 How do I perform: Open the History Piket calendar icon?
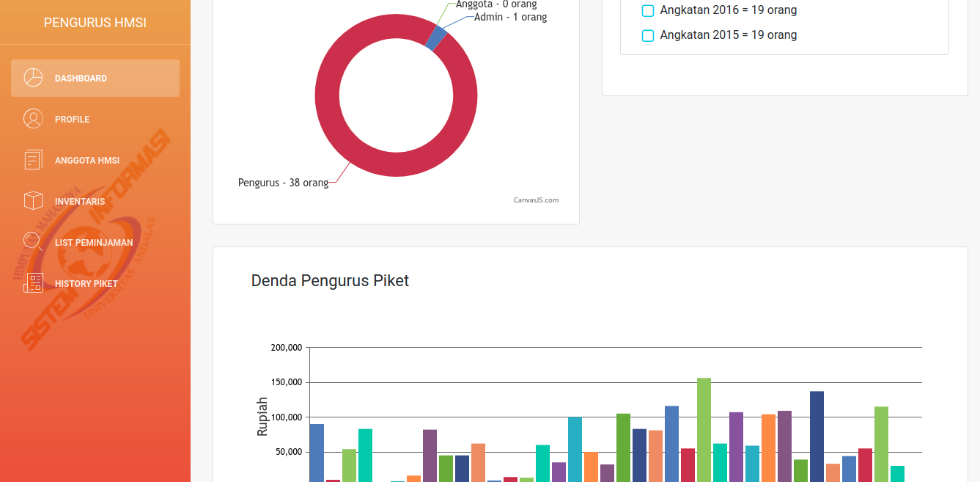pos(33,282)
